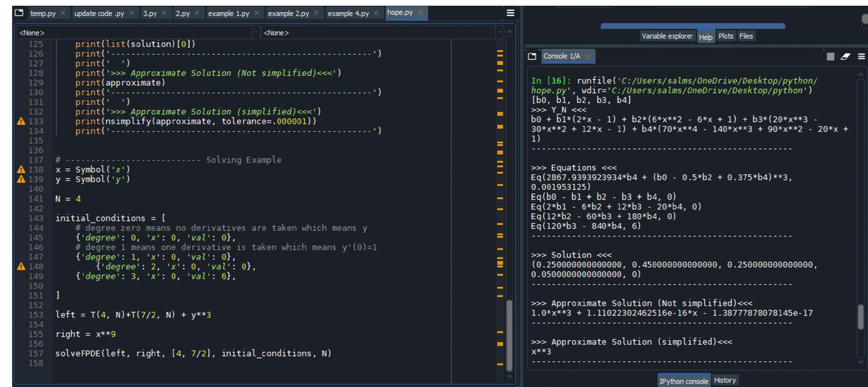Viewport: 868px width, 387px height.
Task: Close the 3.py tab
Action: coord(164,13)
